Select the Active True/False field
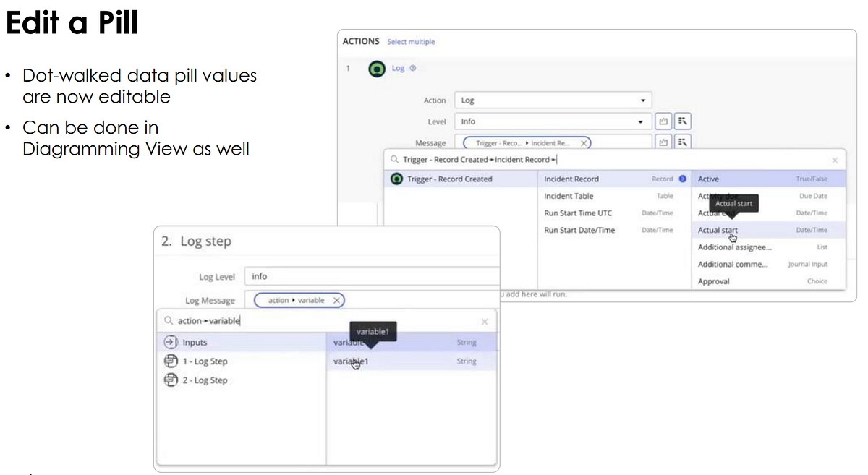The image size is (868, 475). click(723, 179)
